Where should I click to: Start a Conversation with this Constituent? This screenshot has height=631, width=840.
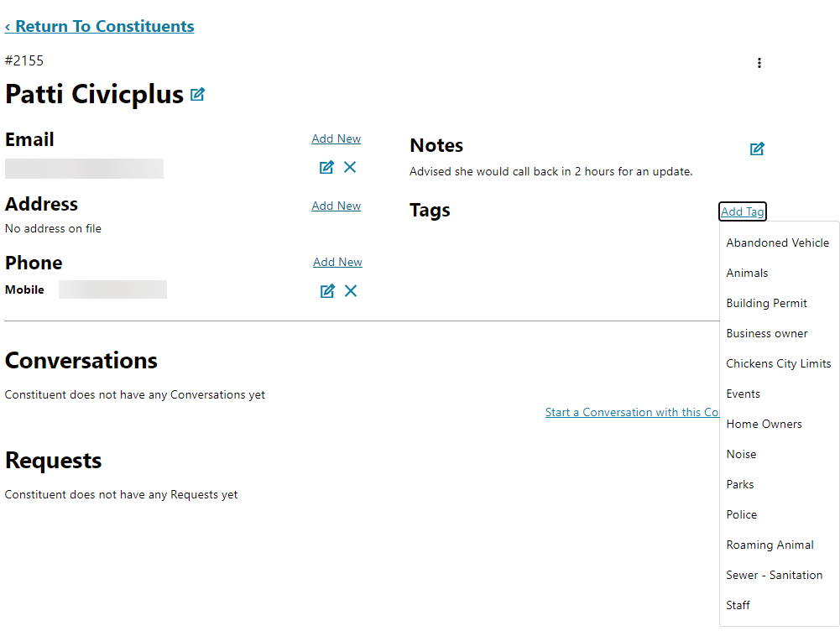(632, 412)
